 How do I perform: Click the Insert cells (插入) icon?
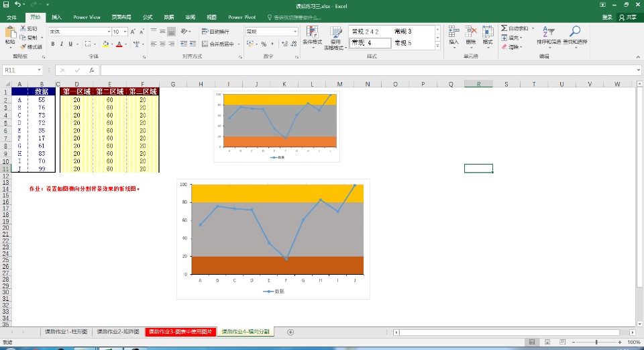click(x=453, y=35)
